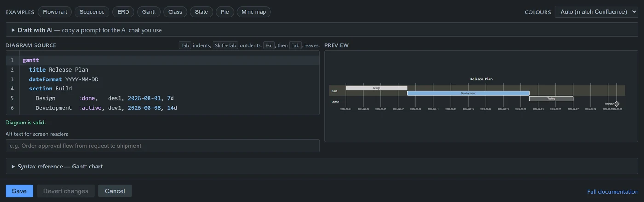Click the 'Release Plan' chart title
Image resolution: width=644 pixels, height=202 pixels.
tap(481, 79)
